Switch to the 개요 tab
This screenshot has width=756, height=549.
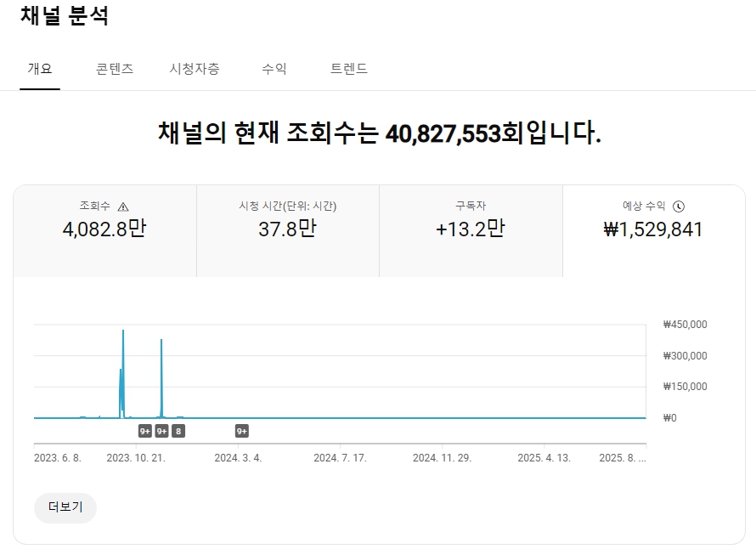[x=40, y=69]
